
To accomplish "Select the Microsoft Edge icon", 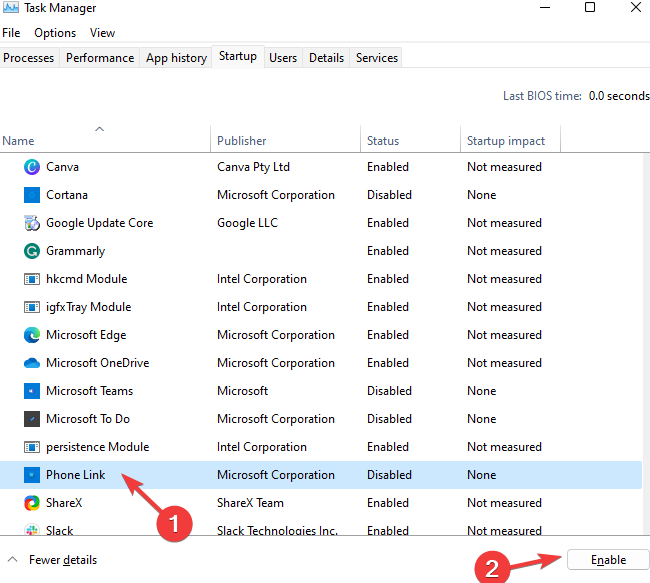I will 31,335.
